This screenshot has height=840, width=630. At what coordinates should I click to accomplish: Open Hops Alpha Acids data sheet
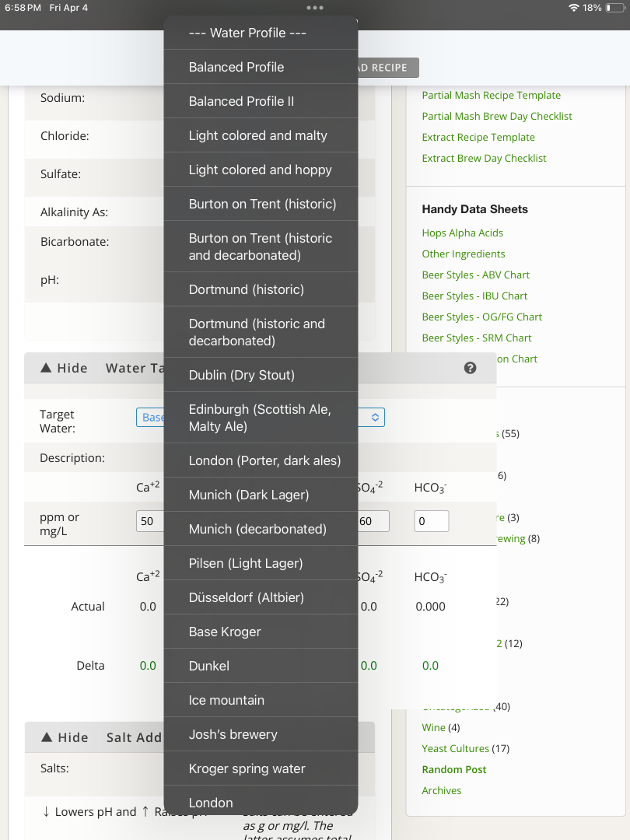[x=462, y=233]
